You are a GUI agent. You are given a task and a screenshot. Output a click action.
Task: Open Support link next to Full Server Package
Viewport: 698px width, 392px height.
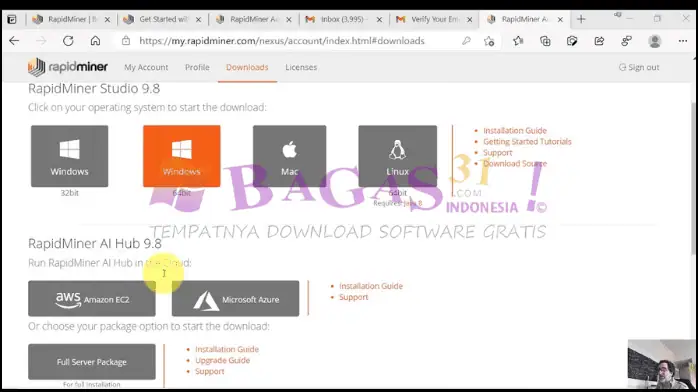tap(209, 372)
